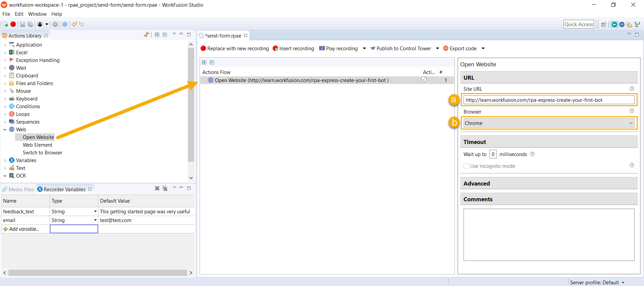Click the Redo arrow icon
Screen dimensions: 644x286
(x=82, y=24)
